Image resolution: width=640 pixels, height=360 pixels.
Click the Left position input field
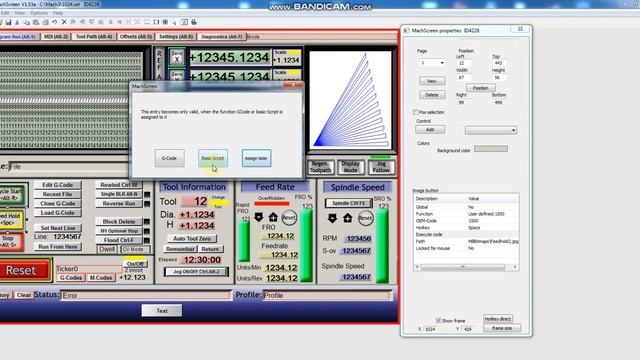pos(464,63)
